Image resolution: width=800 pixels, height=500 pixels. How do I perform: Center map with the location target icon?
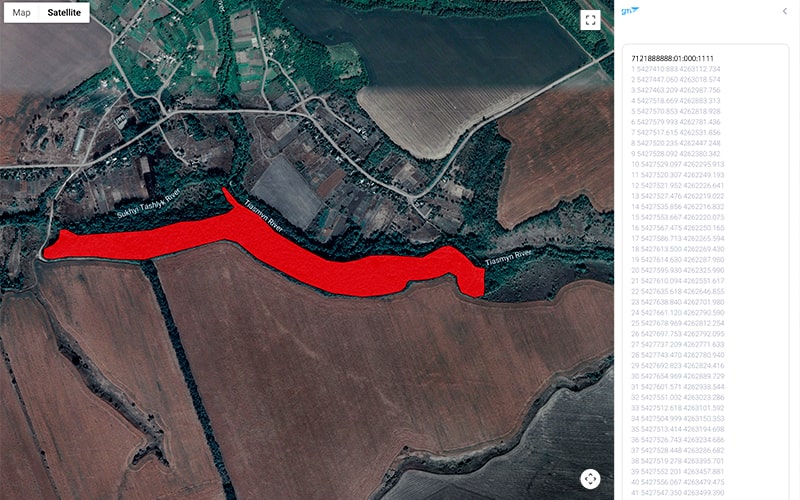[x=590, y=479]
